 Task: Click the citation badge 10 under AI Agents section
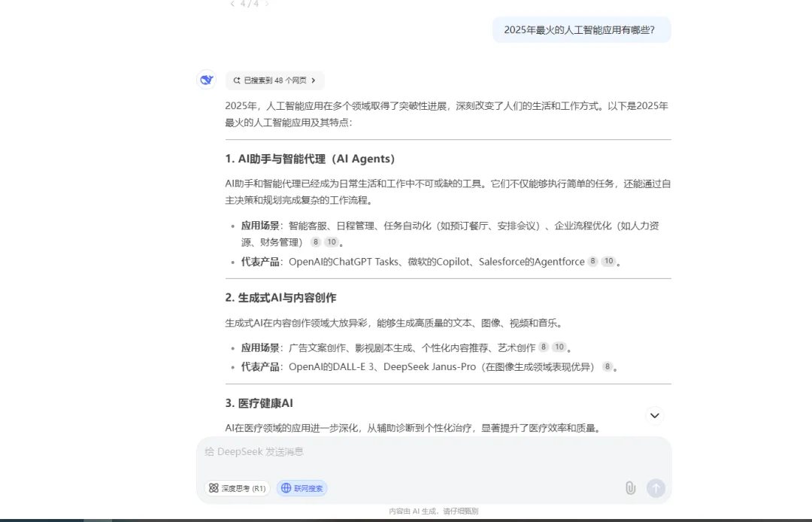331,241
